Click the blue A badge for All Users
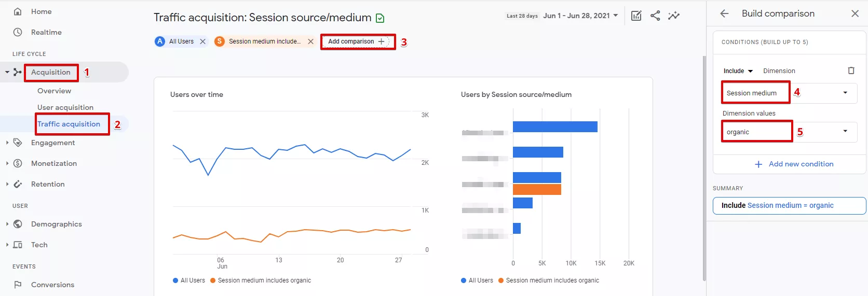Image resolution: width=868 pixels, height=296 pixels. point(160,41)
